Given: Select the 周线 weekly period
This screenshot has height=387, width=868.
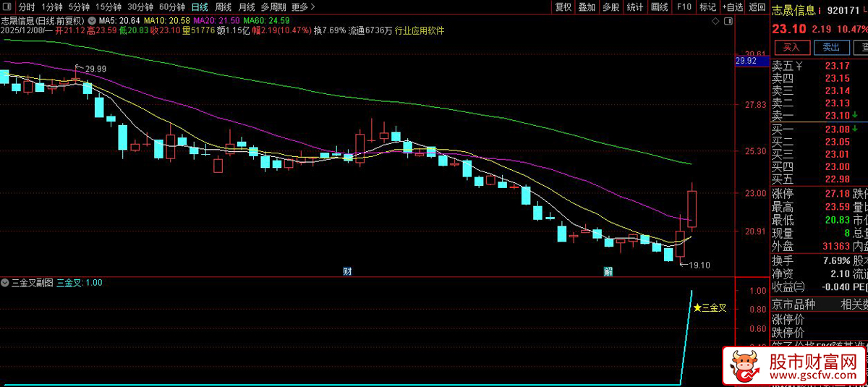Looking at the screenshot, I should [224, 7].
